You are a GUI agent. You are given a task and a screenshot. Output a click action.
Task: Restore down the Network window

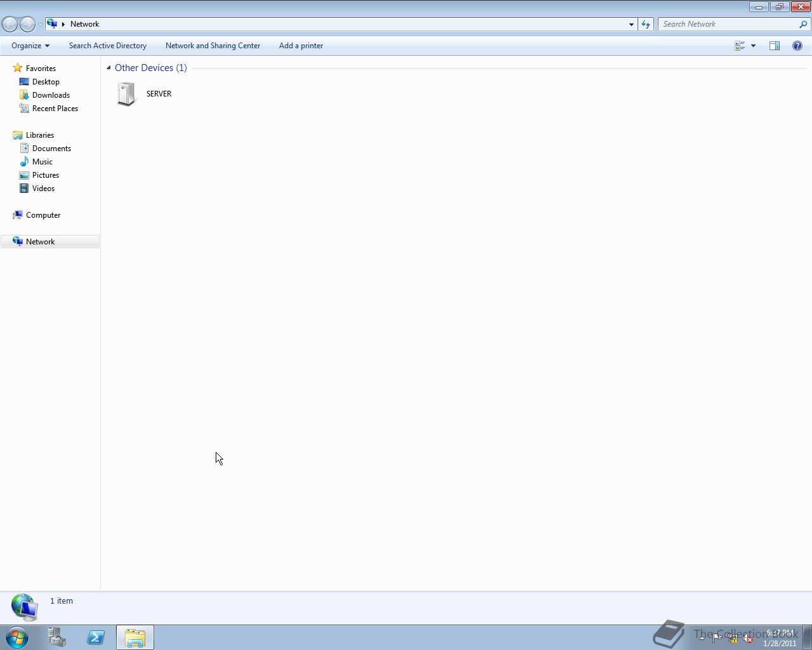click(x=779, y=6)
